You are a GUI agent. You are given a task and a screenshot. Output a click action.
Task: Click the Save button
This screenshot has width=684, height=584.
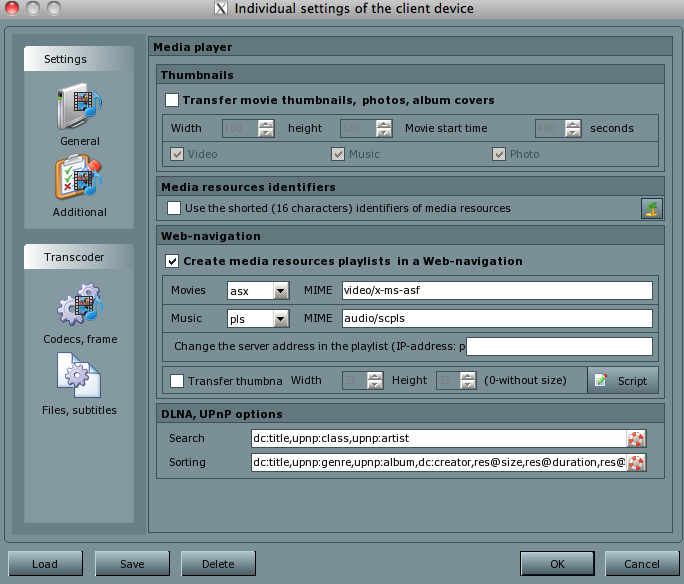click(x=132, y=564)
